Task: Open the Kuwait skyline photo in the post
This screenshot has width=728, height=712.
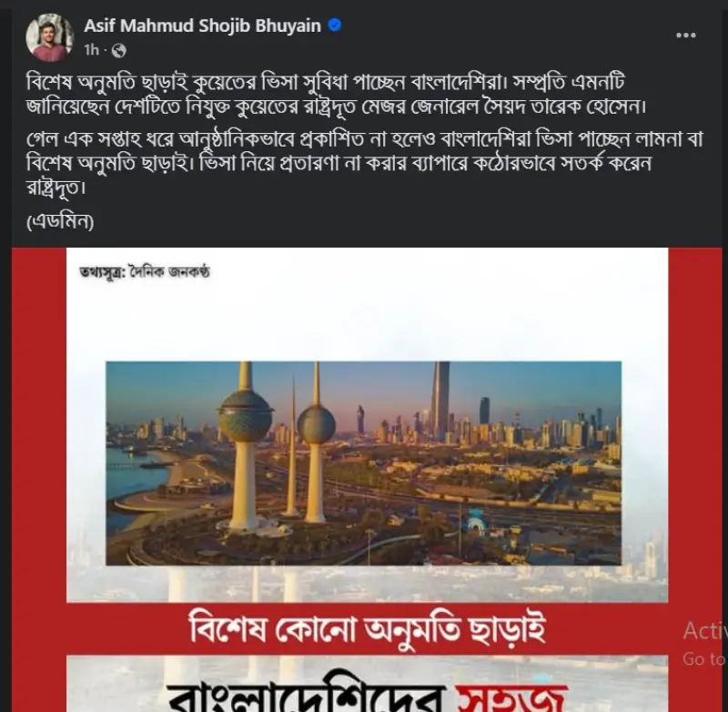Action: coord(363,463)
